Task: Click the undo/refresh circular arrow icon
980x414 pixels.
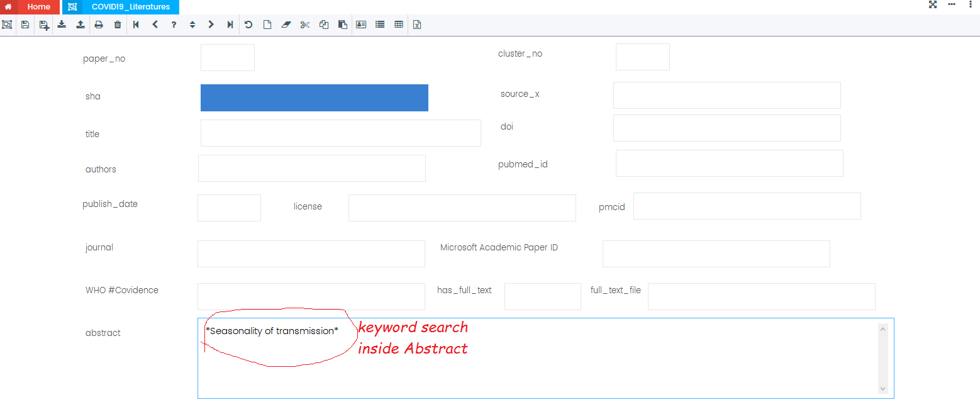Action: point(248,25)
